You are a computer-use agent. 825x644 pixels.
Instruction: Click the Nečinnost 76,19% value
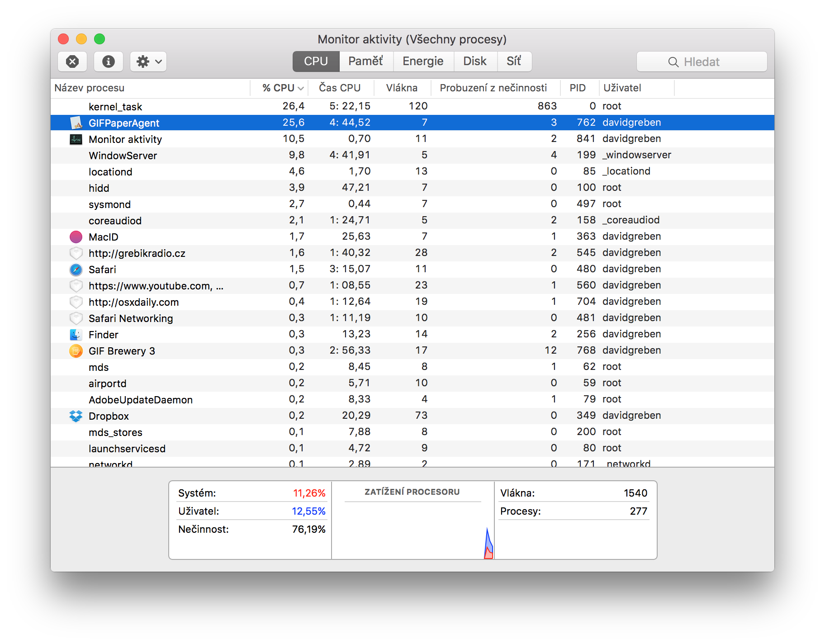(x=308, y=529)
